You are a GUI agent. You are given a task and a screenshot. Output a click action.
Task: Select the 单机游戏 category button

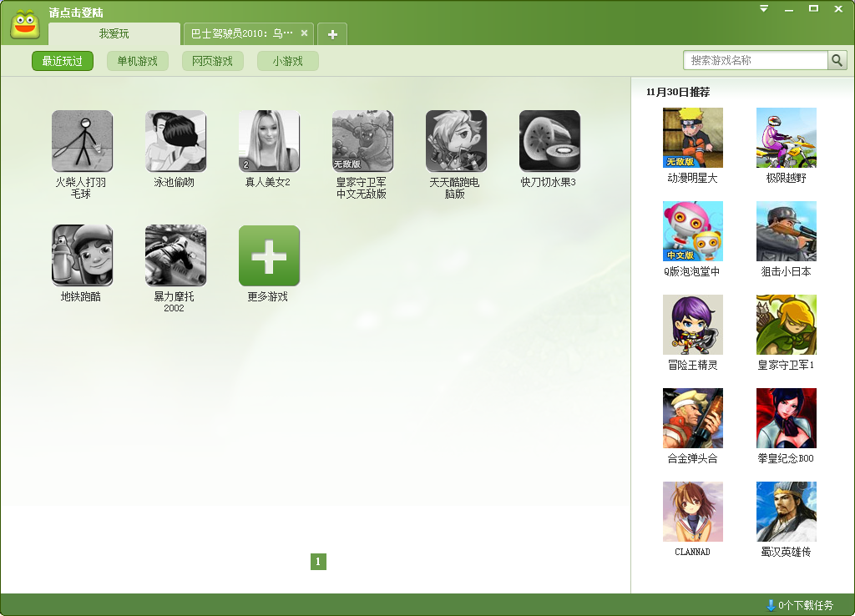tap(138, 61)
